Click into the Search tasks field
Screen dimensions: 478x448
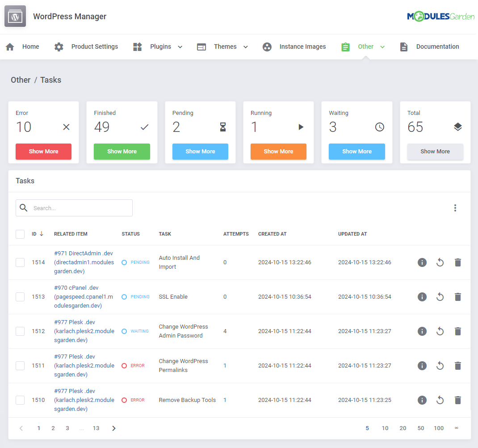click(x=74, y=208)
